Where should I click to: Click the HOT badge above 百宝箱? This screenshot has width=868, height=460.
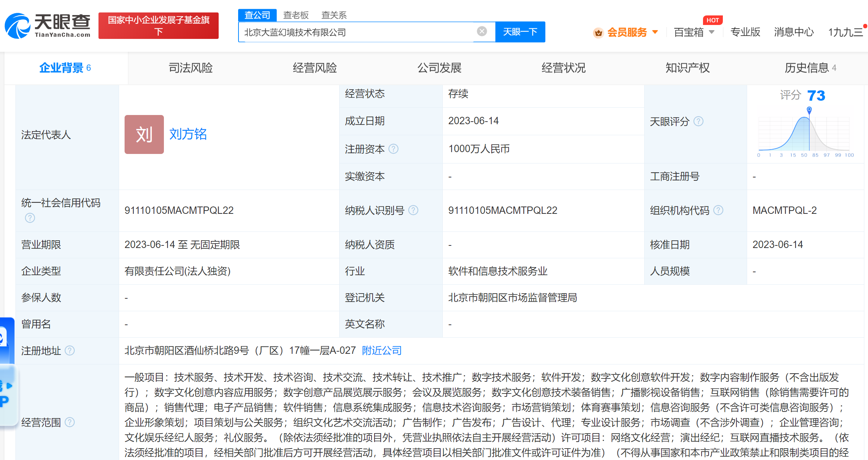coord(713,20)
